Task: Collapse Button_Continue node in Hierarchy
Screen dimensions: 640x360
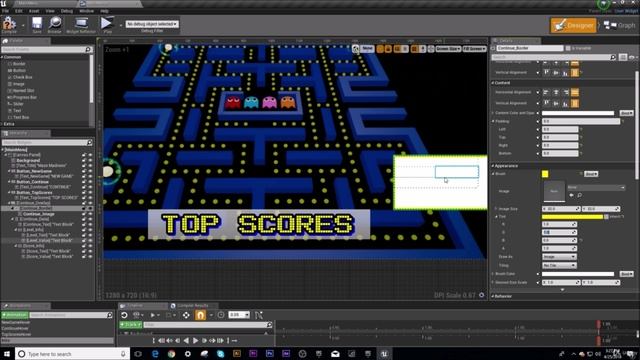Action: pos(9,182)
